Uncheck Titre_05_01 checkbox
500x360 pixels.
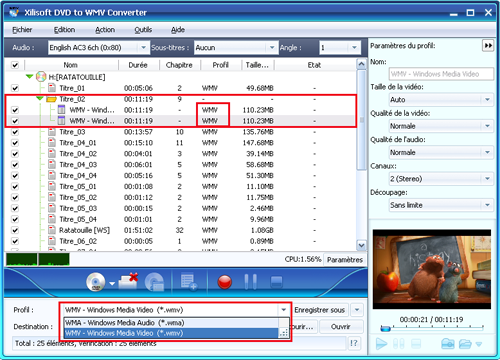[15, 186]
